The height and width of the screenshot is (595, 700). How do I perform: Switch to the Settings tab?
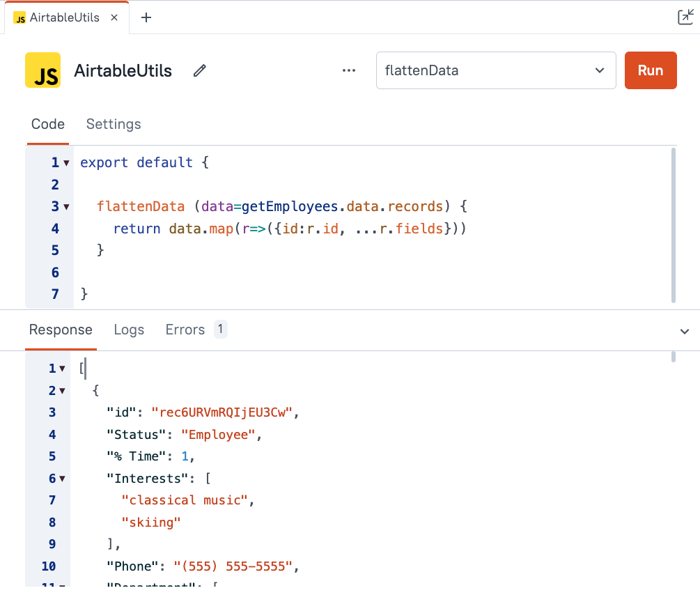[x=113, y=124]
